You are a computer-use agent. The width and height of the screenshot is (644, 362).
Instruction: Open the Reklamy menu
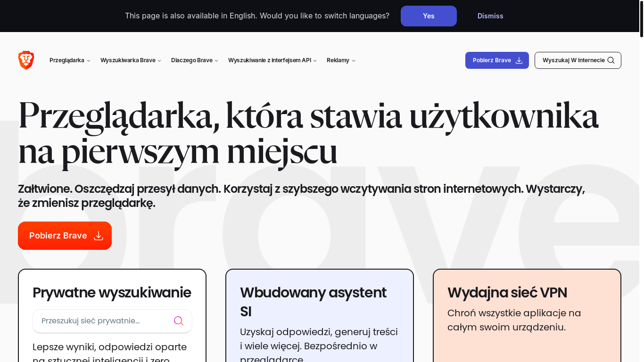coord(341,60)
